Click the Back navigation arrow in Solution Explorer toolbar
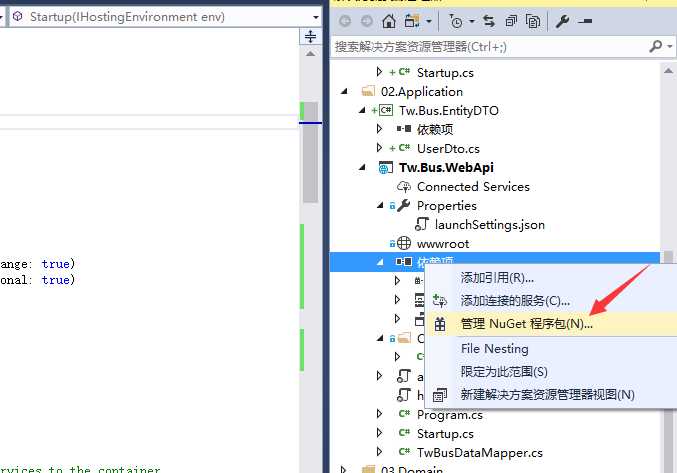 tap(345, 21)
